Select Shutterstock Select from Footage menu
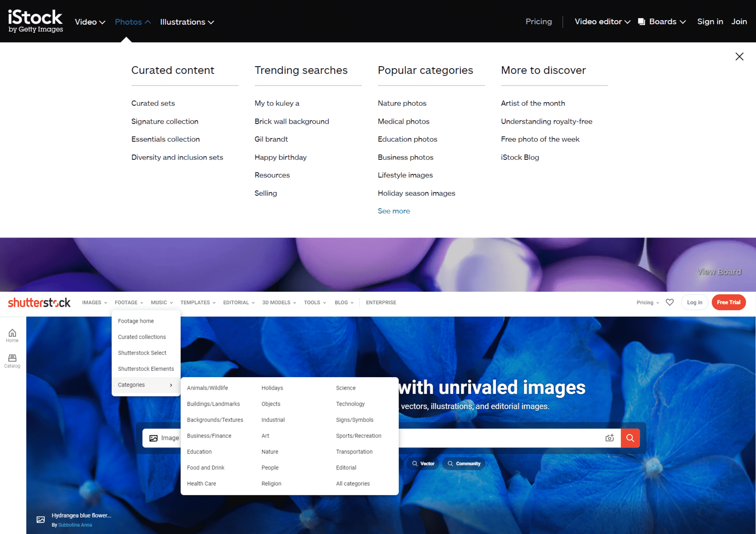 [142, 353]
